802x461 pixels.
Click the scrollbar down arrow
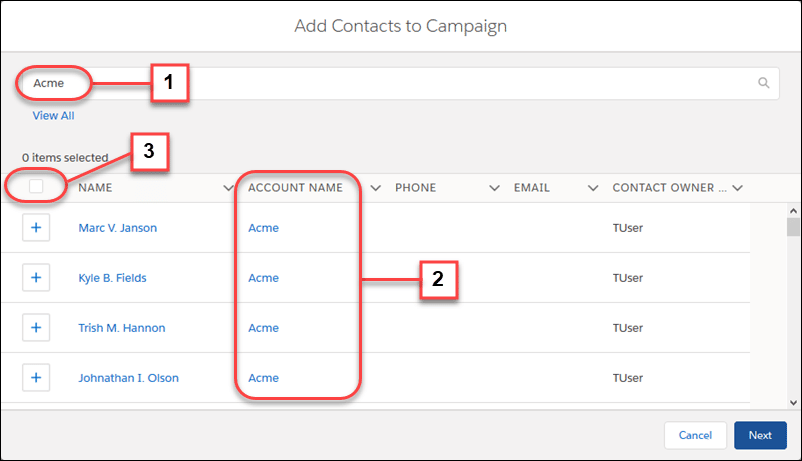click(x=793, y=403)
